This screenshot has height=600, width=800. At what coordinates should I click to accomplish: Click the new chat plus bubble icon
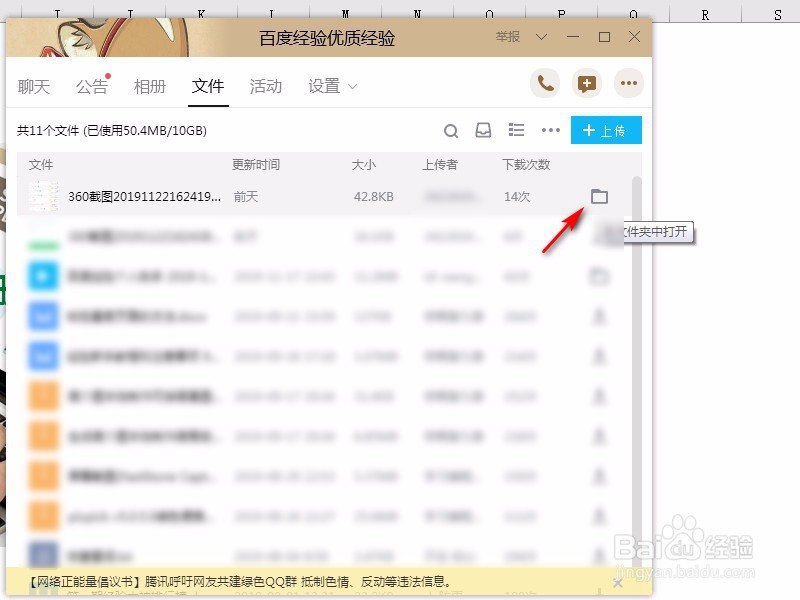(x=587, y=83)
